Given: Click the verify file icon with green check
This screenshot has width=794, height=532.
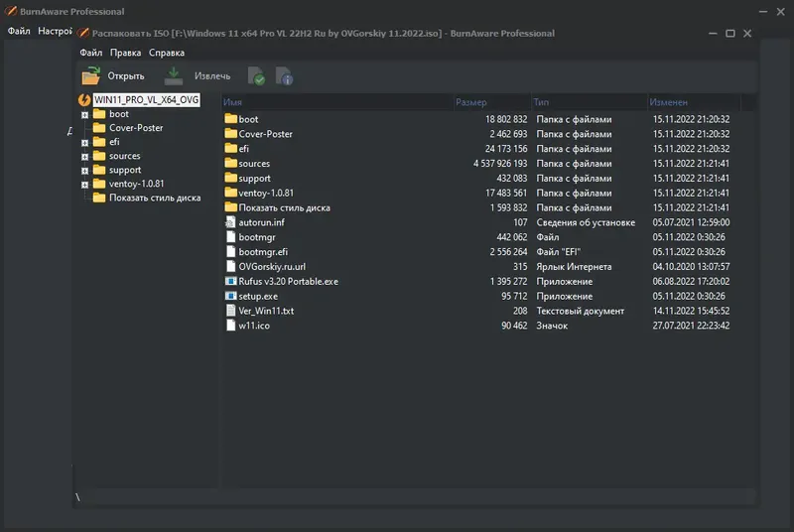Looking at the screenshot, I should pos(256,75).
